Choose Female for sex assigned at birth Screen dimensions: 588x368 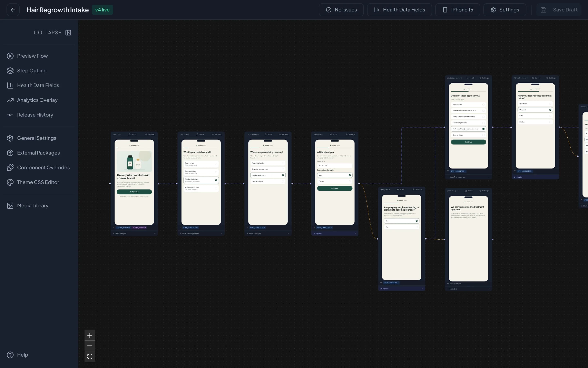coord(335,181)
